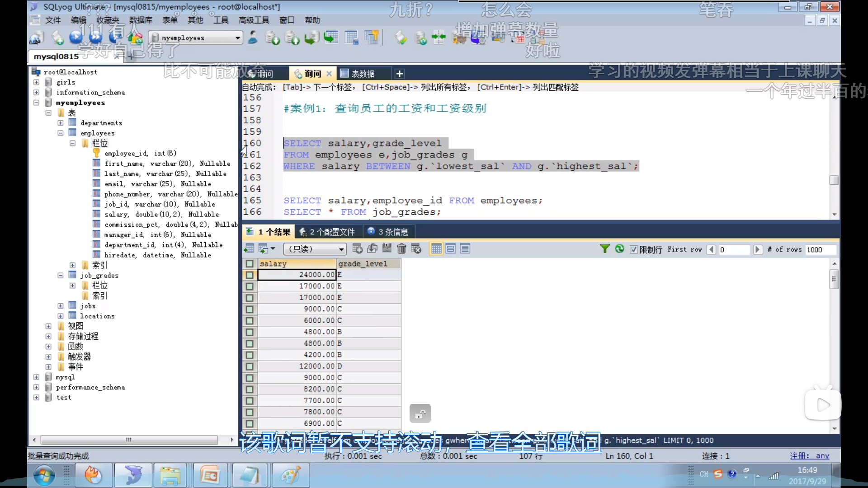Click the grade_level column header
This screenshot has width=868, height=488.
coord(369,263)
